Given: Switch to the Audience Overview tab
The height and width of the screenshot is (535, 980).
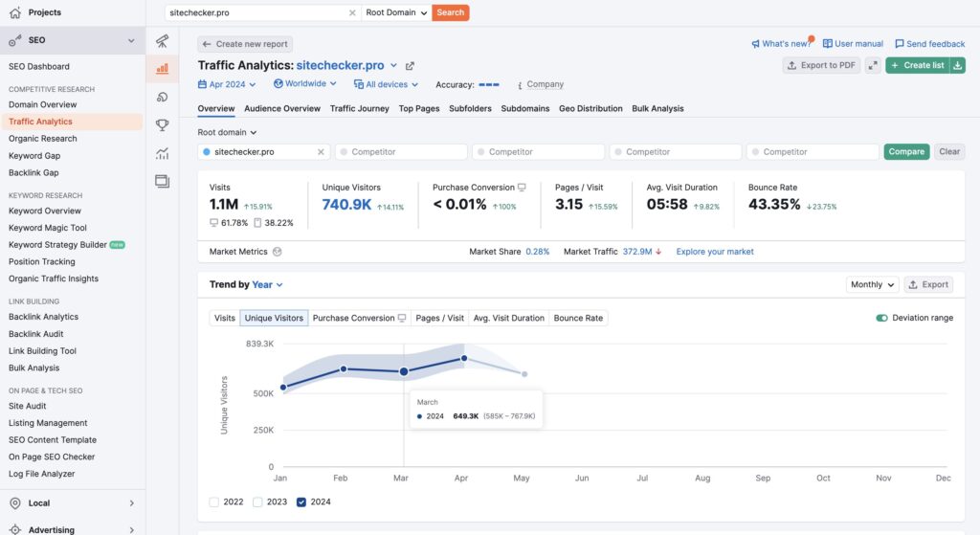Looking at the screenshot, I should point(282,108).
